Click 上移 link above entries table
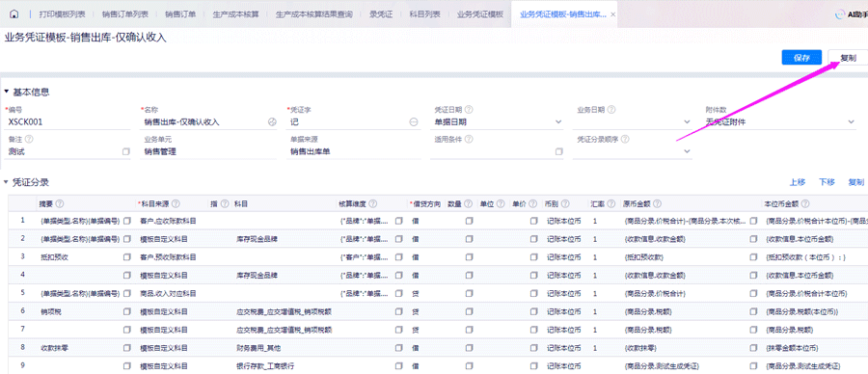This screenshot has height=374, width=868. [798, 182]
